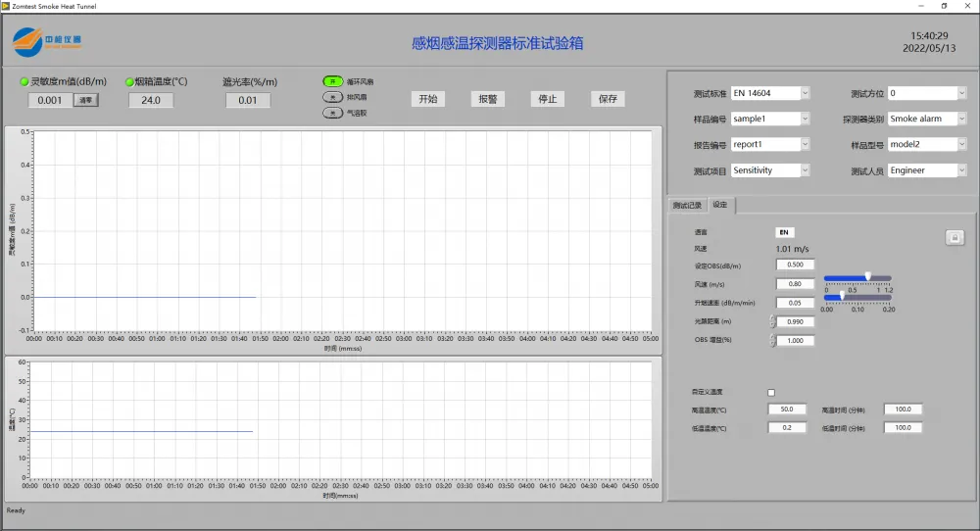Image resolution: width=980 pixels, height=531 pixels.
Task: Click the title 感烟感温探测器标准试验箱
Action: coord(498,43)
